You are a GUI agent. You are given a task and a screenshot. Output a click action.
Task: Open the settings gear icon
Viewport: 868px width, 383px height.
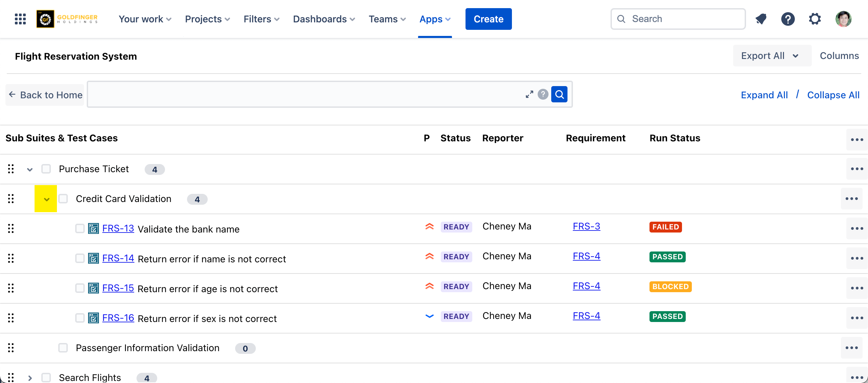[x=815, y=19]
